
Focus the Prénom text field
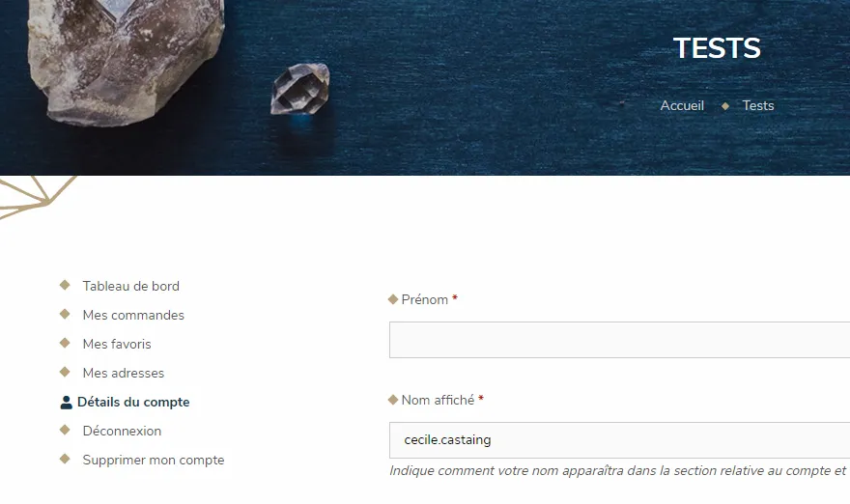coord(619,340)
